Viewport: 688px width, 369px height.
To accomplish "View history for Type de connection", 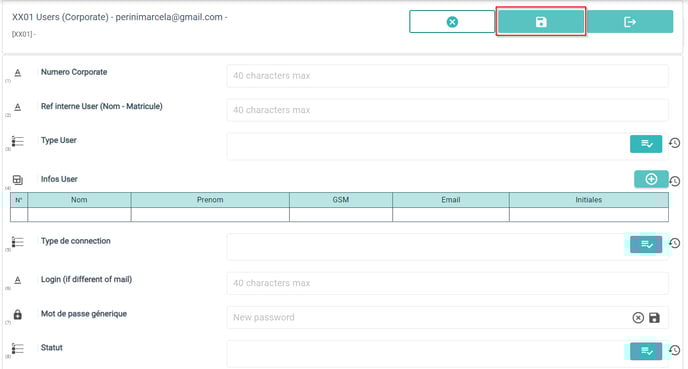I will click(x=675, y=244).
